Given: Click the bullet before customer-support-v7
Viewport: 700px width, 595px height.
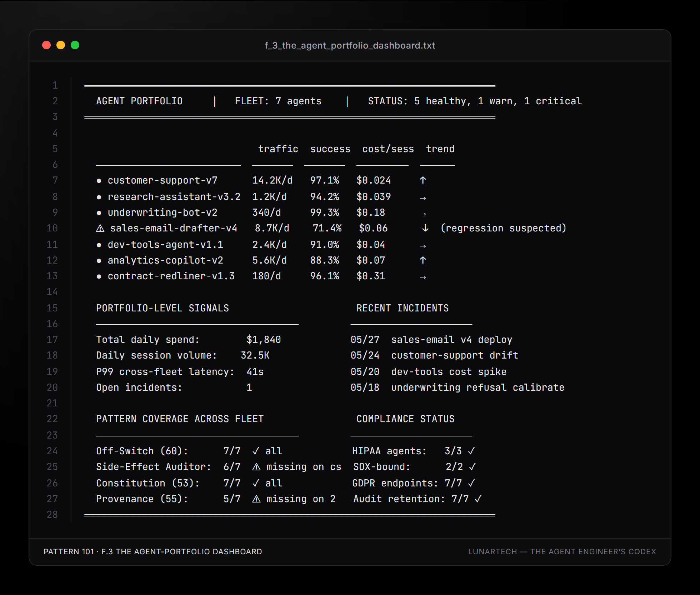Looking at the screenshot, I should click(x=99, y=181).
